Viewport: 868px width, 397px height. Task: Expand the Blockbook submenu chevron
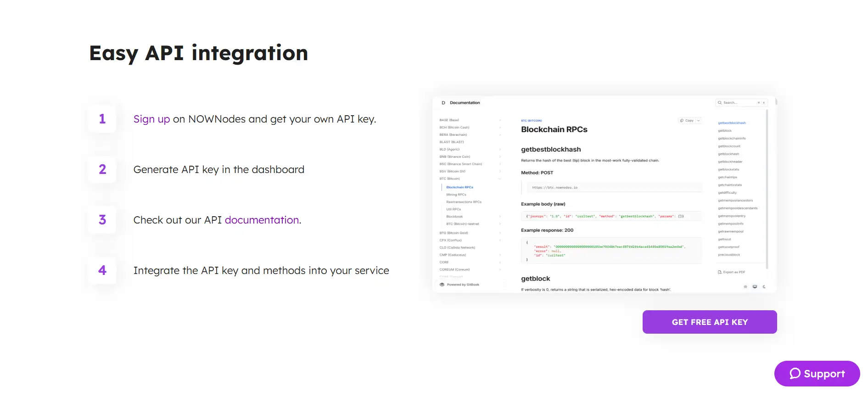point(500,217)
